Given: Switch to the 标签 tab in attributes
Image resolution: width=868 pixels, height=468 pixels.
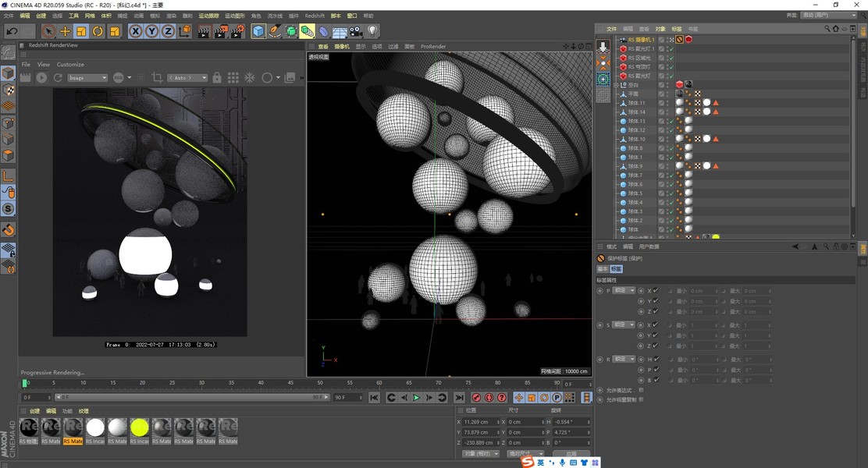Looking at the screenshot, I should [616, 269].
